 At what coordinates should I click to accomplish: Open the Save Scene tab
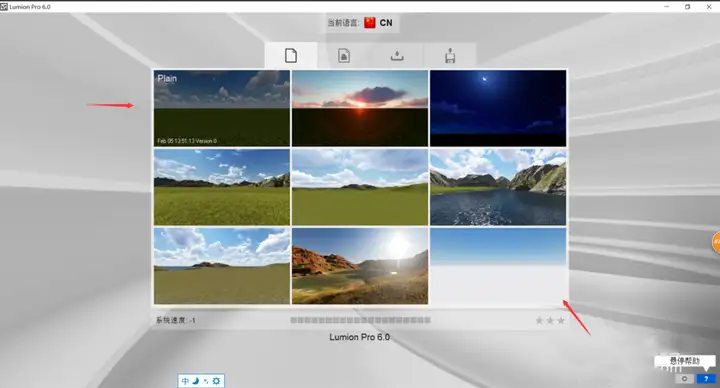coord(450,56)
